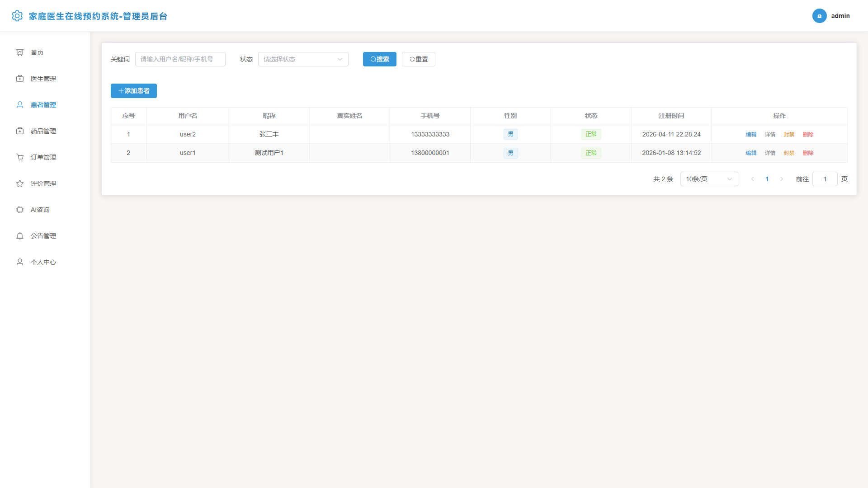
Task: Click the 重置 button
Action: pyautogui.click(x=419, y=59)
